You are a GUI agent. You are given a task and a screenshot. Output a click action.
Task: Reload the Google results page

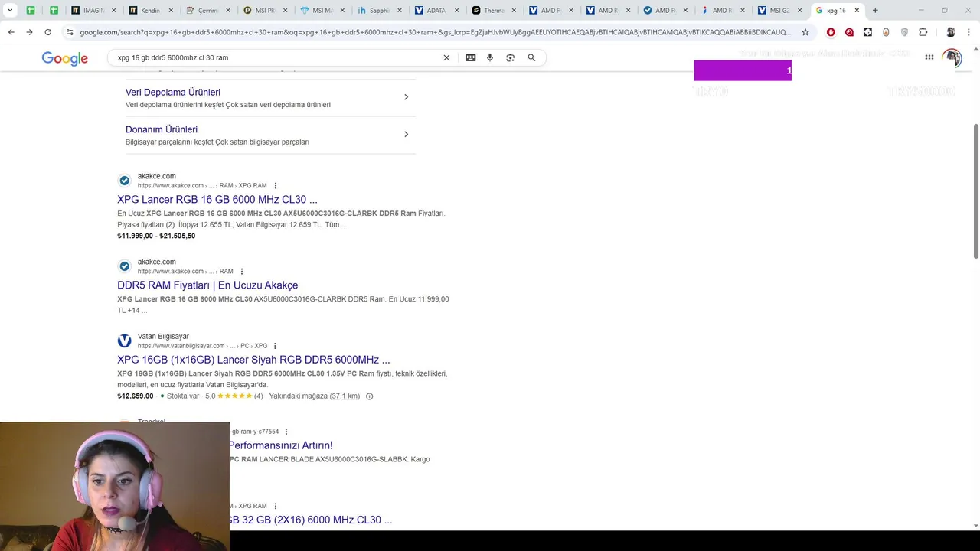(47, 32)
